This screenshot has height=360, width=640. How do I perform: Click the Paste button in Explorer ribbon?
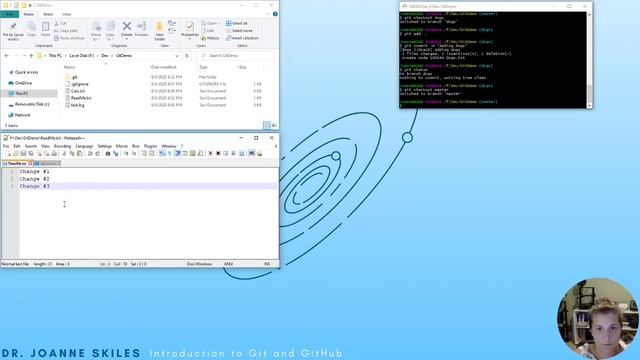(45, 30)
